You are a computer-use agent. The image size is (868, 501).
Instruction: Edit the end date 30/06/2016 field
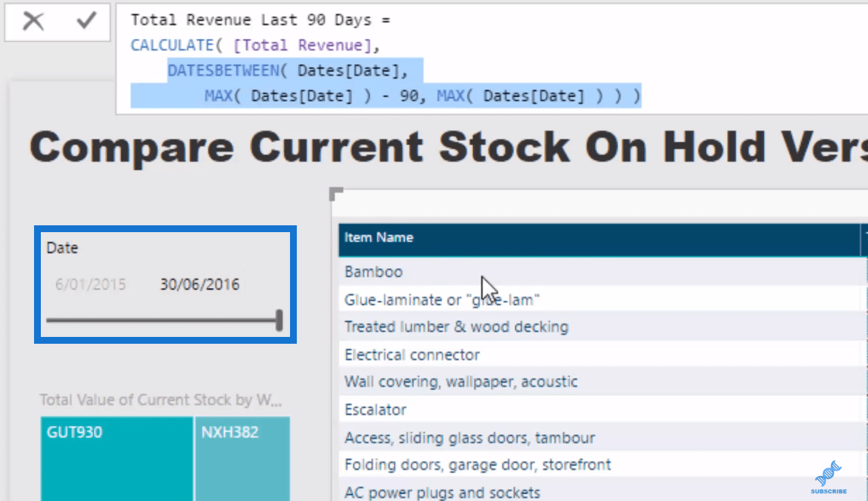pos(199,284)
